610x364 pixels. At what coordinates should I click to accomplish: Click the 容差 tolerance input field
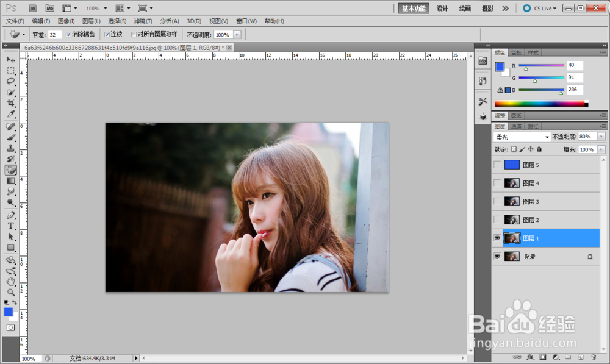coord(54,35)
